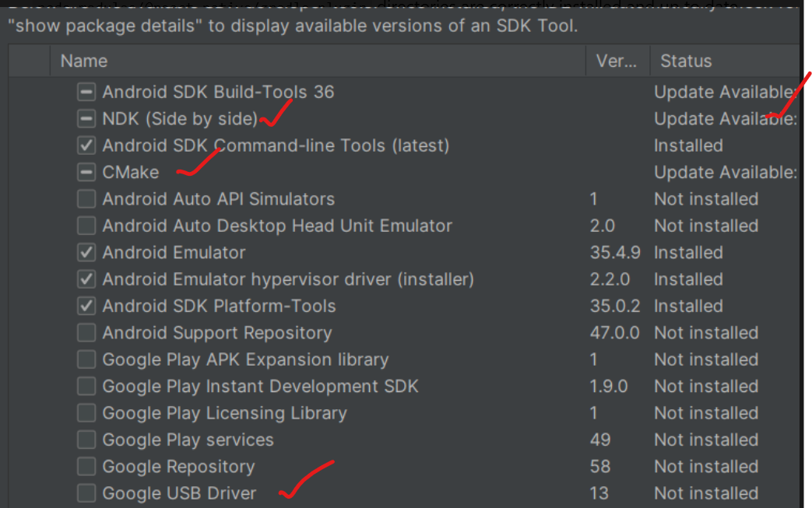Check Google Play Licensing Library
This screenshot has height=508, width=812.
point(86,413)
